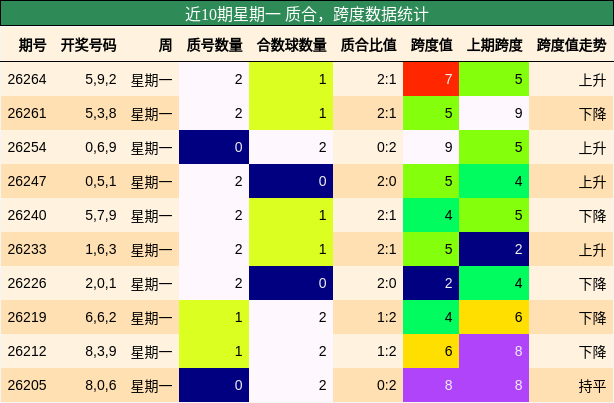The width and height of the screenshot is (614, 403).
Task: Select period number 26254
Action: (27, 147)
